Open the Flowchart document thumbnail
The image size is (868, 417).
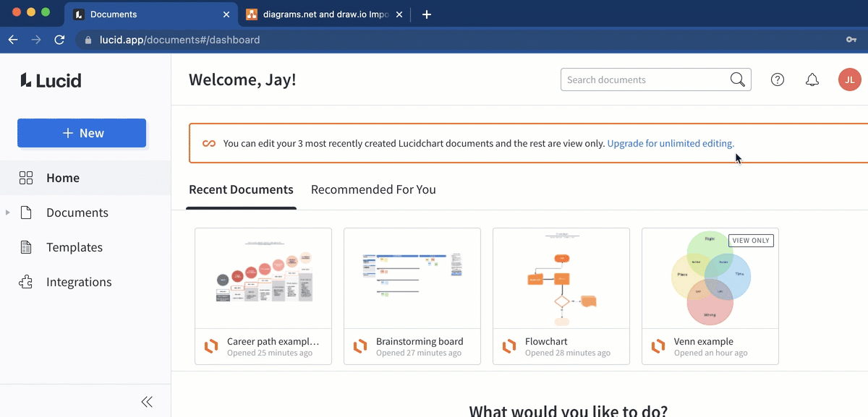pyautogui.click(x=561, y=278)
